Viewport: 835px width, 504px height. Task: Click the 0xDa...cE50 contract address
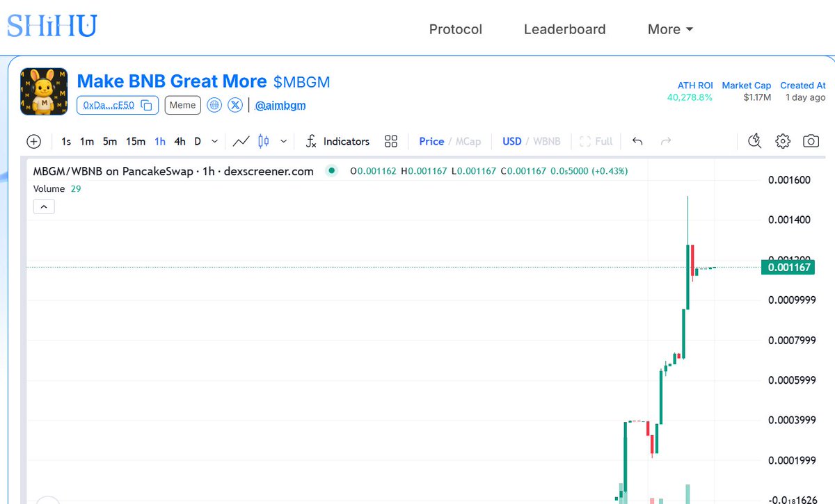pyautogui.click(x=109, y=105)
